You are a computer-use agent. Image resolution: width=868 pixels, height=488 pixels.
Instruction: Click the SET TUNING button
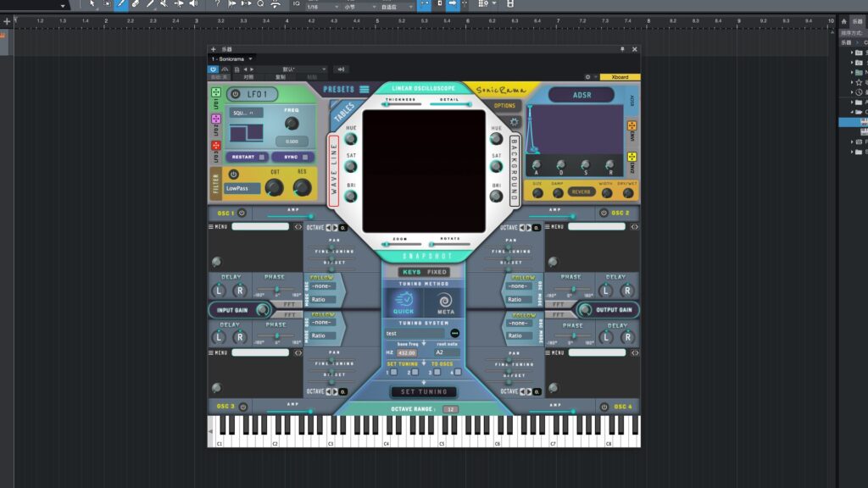pos(424,391)
